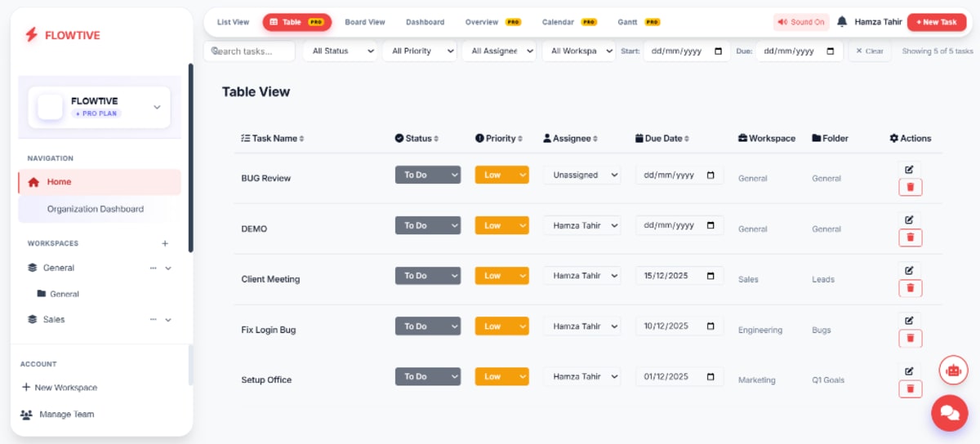Viewport: 980px width, 444px height.
Task: Sort table by Priority column
Action: (499, 139)
